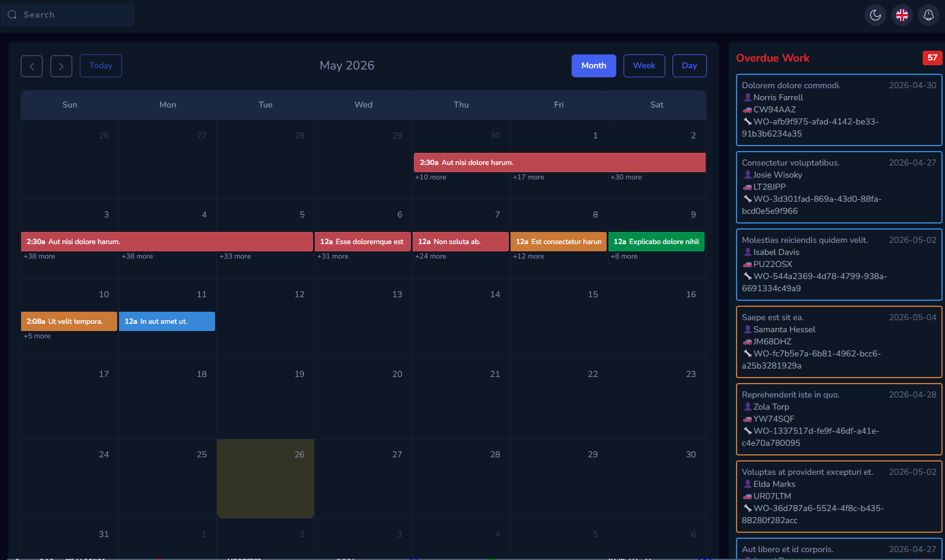The height and width of the screenshot is (560, 945).
Task: Open overdue card 'Voluptas at provident excepturi et.'
Action: 839,497
